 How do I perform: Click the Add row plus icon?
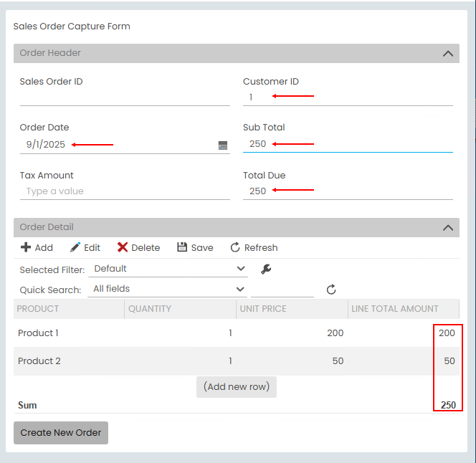26,247
